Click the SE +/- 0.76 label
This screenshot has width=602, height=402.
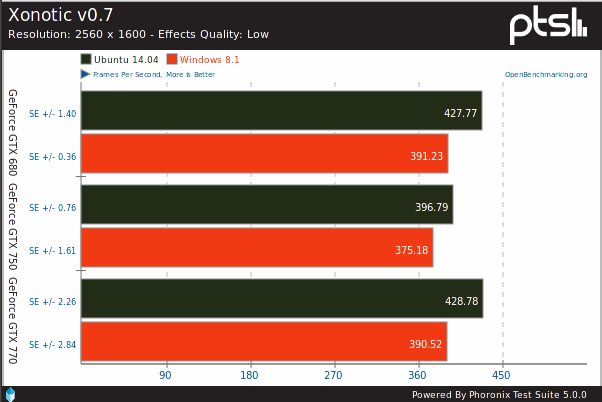(x=53, y=208)
